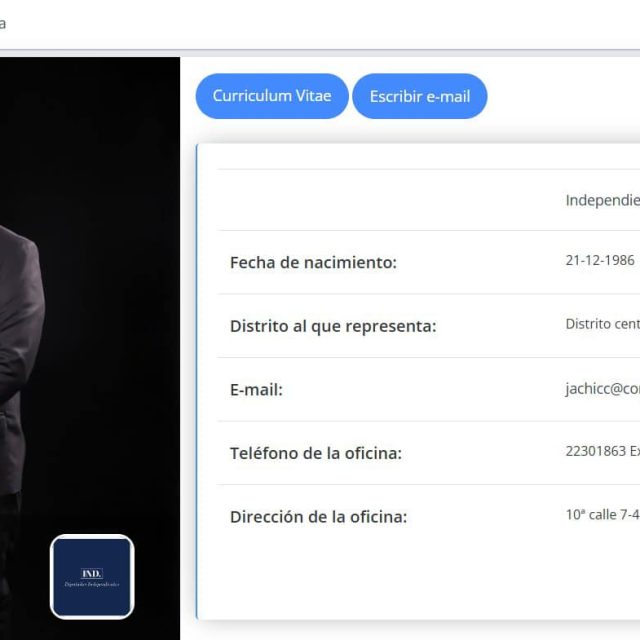
Task: Select the birth date 21-12-1986
Action: tap(600, 260)
